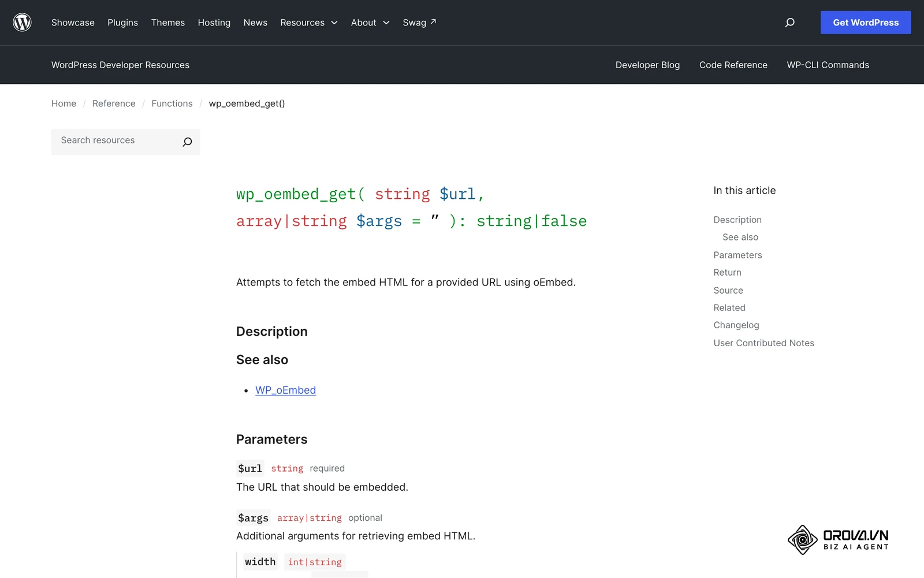Viewport: 924px width, 578px height.
Task: Click the Home breadcrumb
Action: click(64, 103)
